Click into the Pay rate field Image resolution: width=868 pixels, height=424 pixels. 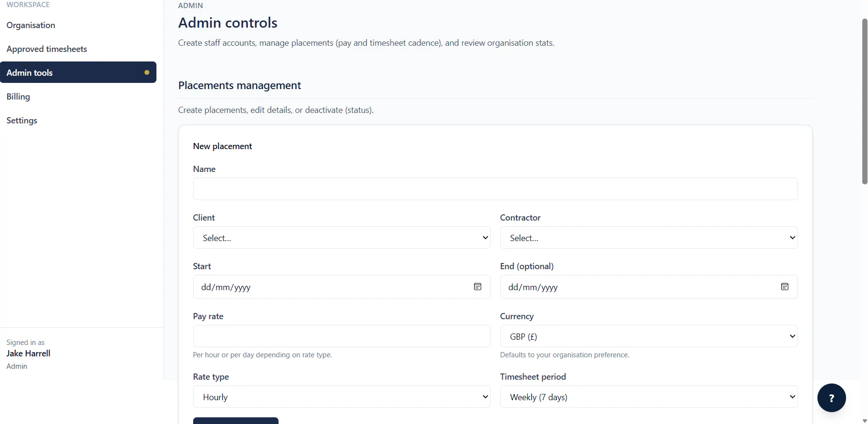click(341, 336)
